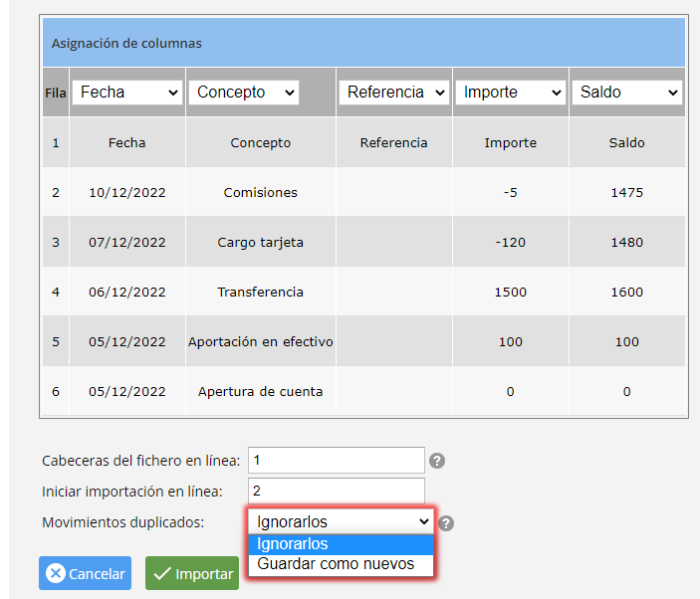
Task: Click the Aportación en efectivo cell
Action: (x=260, y=341)
